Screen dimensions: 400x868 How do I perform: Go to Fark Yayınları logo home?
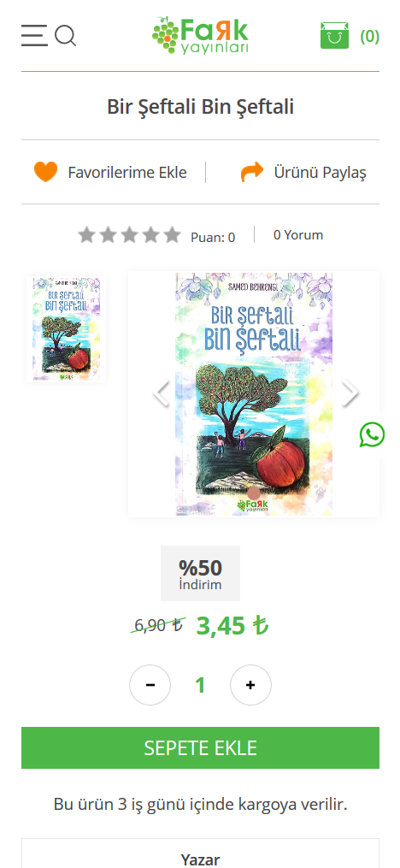pos(200,35)
